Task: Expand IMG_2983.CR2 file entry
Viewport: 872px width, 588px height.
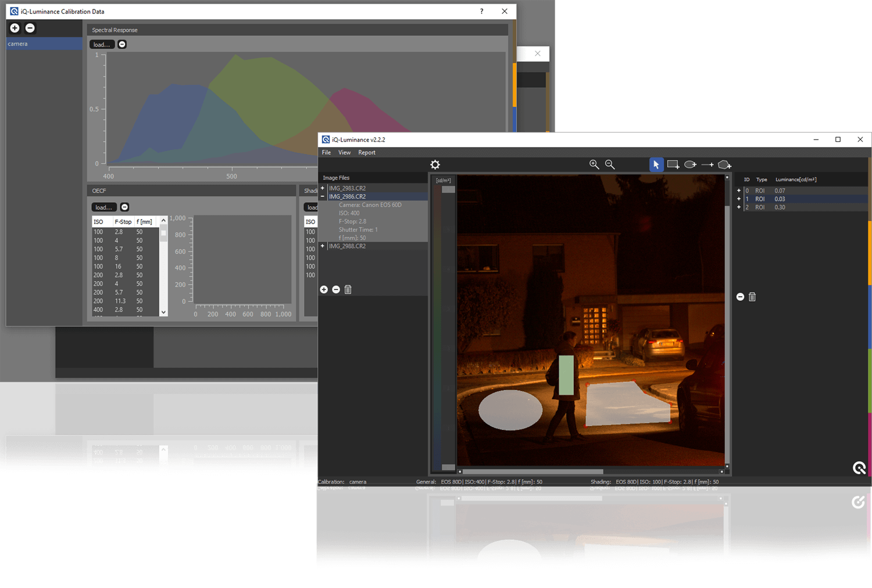Action: pos(323,188)
